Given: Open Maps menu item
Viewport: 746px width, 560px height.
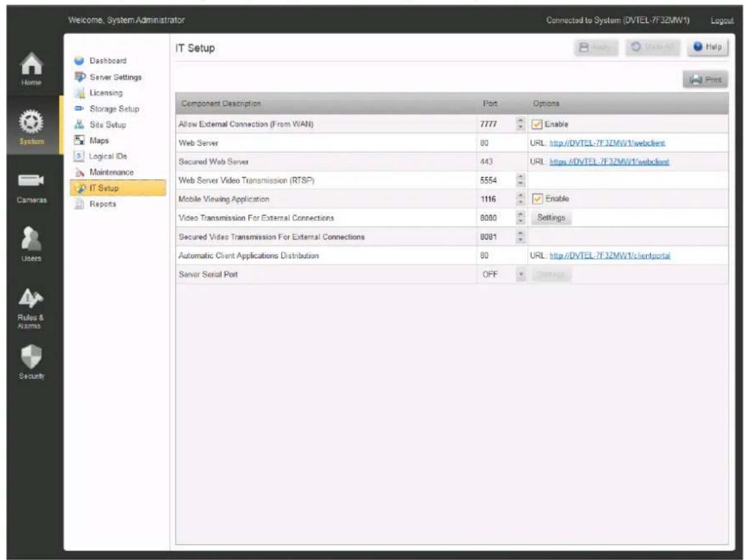Looking at the screenshot, I should (x=99, y=140).
